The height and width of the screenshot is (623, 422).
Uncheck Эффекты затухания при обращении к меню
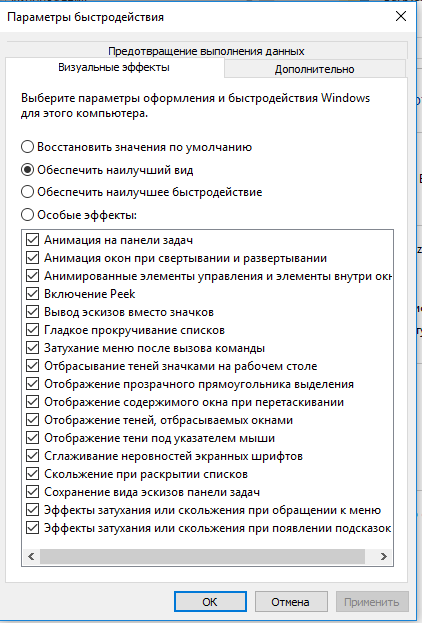point(32,510)
